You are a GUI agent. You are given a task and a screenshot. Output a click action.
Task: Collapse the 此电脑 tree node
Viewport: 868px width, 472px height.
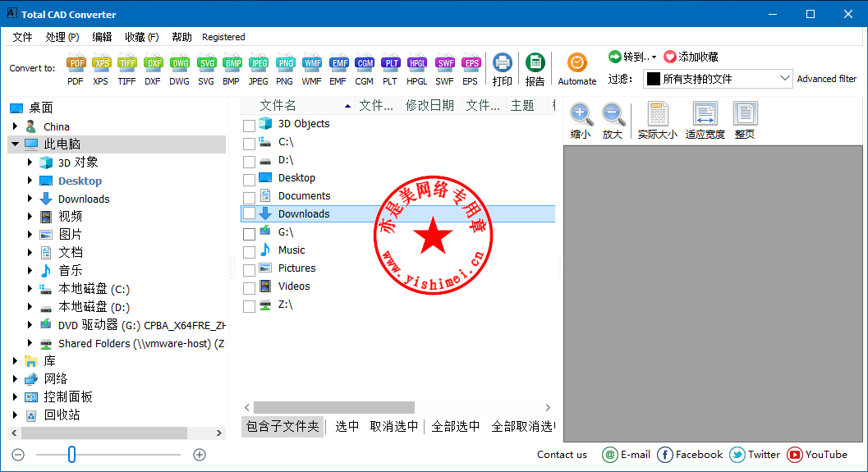tap(15, 144)
